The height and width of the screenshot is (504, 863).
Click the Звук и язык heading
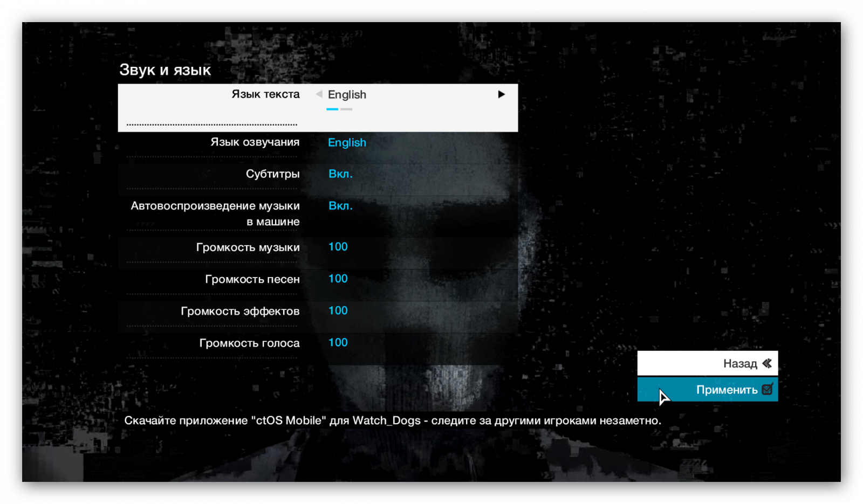pyautogui.click(x=165, y=70)
